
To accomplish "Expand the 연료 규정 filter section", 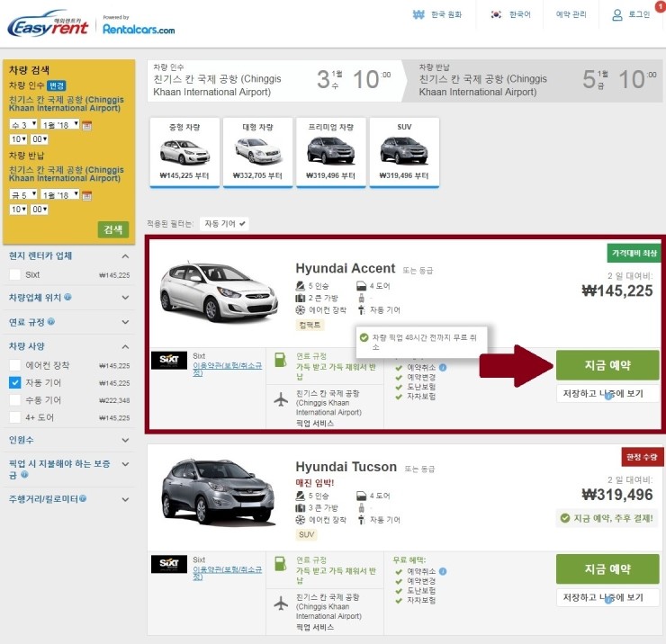I will coord(125,322).
